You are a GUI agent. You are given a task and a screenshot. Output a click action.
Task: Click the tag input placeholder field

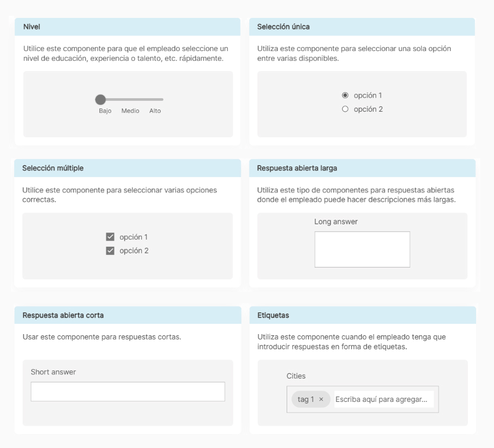(x=384, y=399)
